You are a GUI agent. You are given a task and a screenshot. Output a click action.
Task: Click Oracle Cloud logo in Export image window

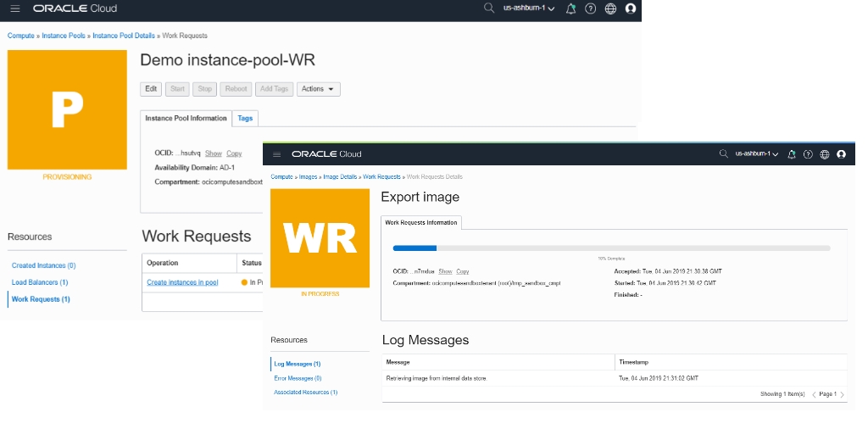pyautogui.click(x=326, y=154)
